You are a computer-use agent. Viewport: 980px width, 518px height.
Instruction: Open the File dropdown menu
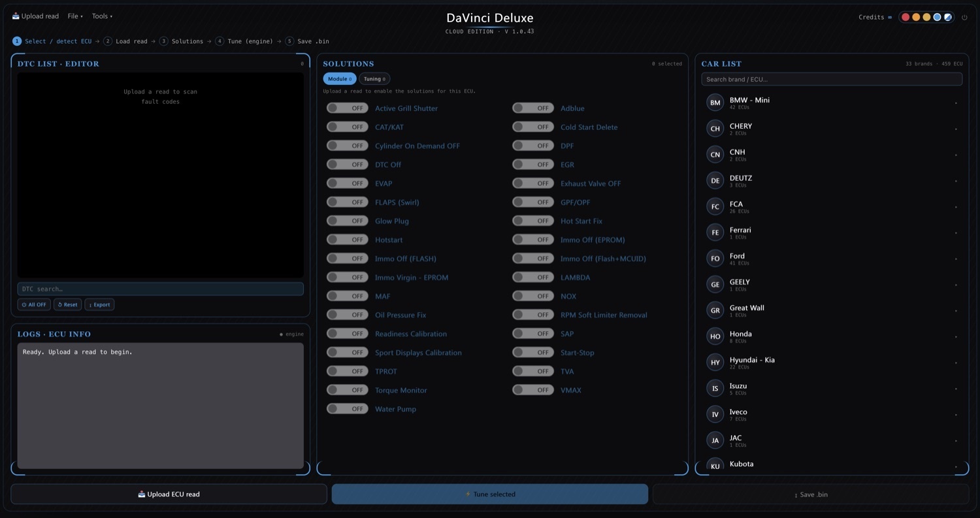75,16
